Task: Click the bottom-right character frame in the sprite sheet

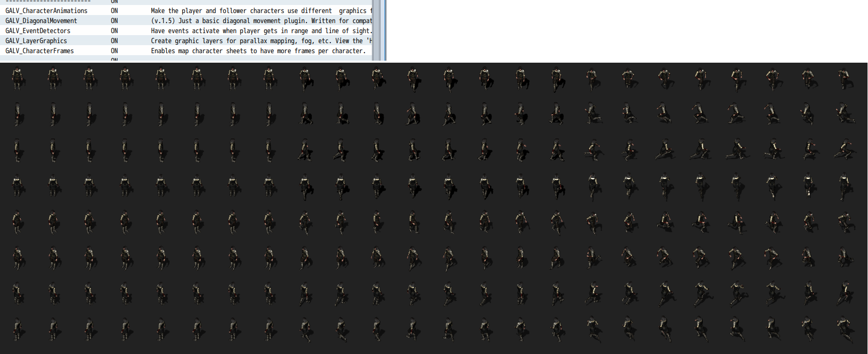Action: pyautogui.click(x=845, y=329)
